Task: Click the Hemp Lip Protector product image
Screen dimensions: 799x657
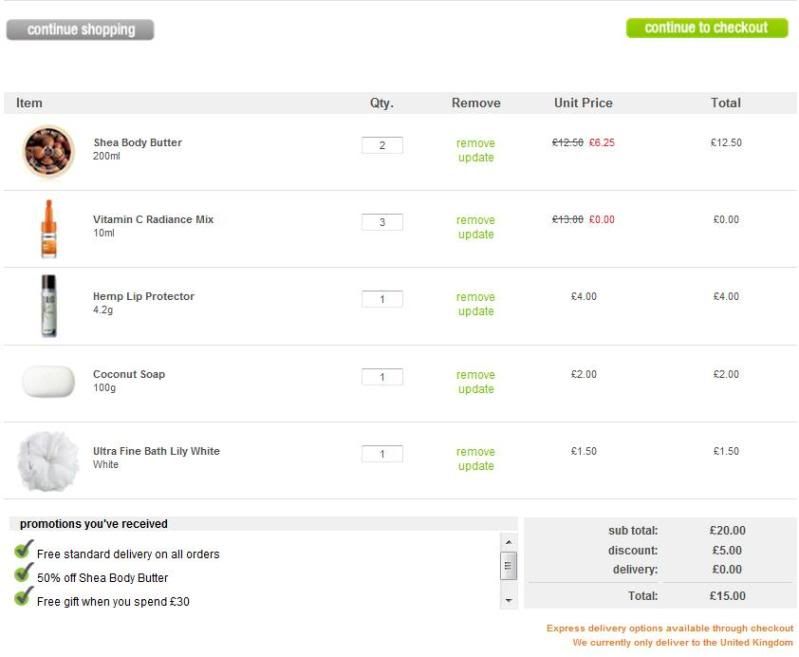Action: 48,305
